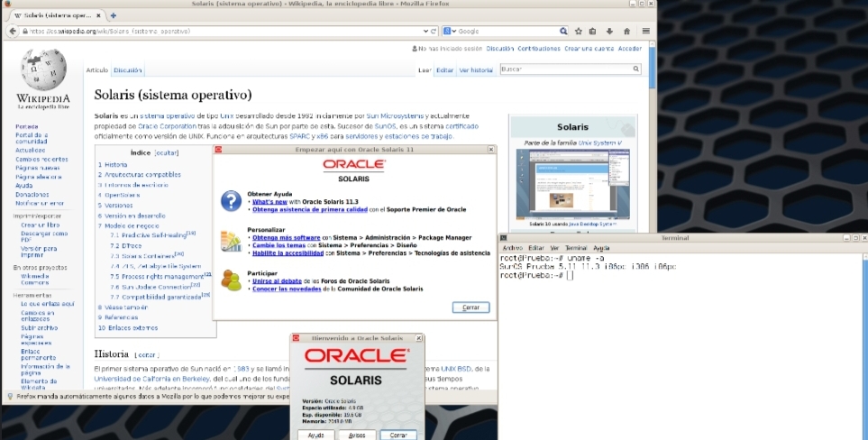Screen dimensions: 868x440
Task: Open the What's new link
Action: (270, 202)
